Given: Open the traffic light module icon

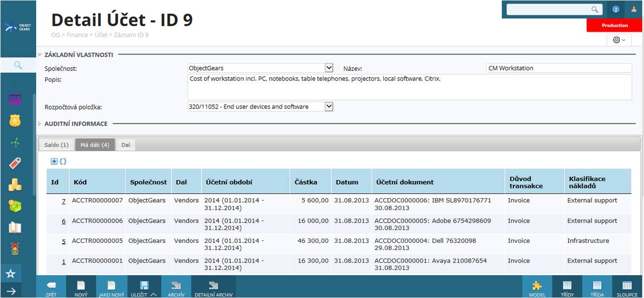Looking at the screenshot, I should point(15,248).
